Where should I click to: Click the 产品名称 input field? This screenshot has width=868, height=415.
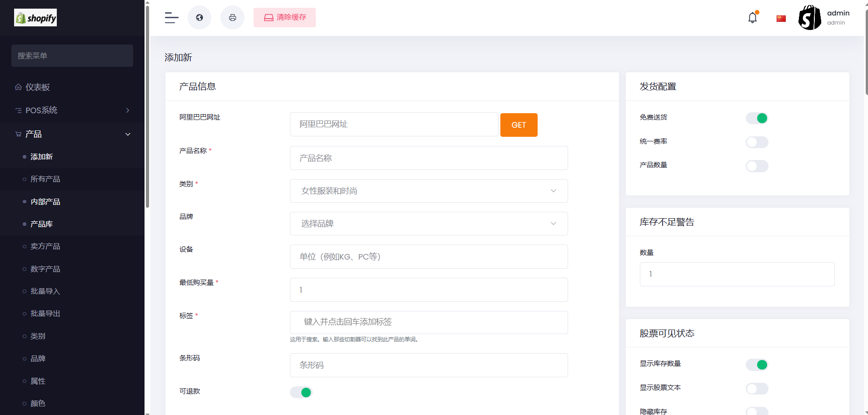(429, 158)
